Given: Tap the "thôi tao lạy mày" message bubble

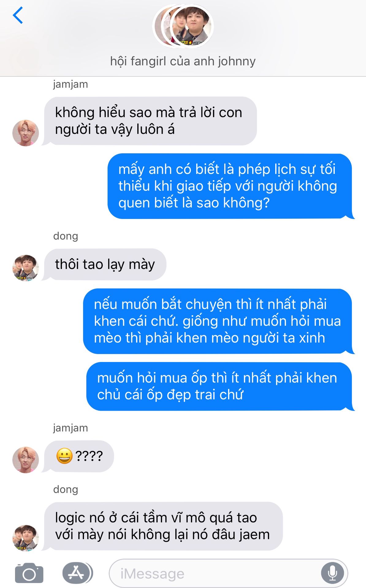Looking at the screenshot, I should (x=105, y=264).
